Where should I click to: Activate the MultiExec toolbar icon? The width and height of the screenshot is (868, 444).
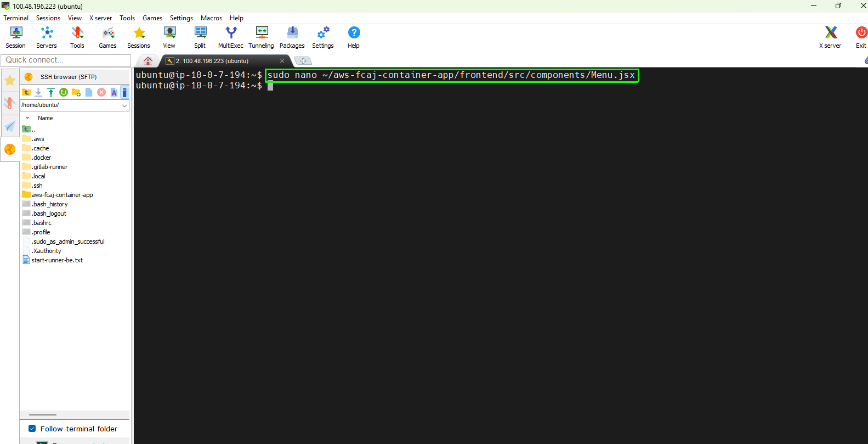click(x=231, y=37)
